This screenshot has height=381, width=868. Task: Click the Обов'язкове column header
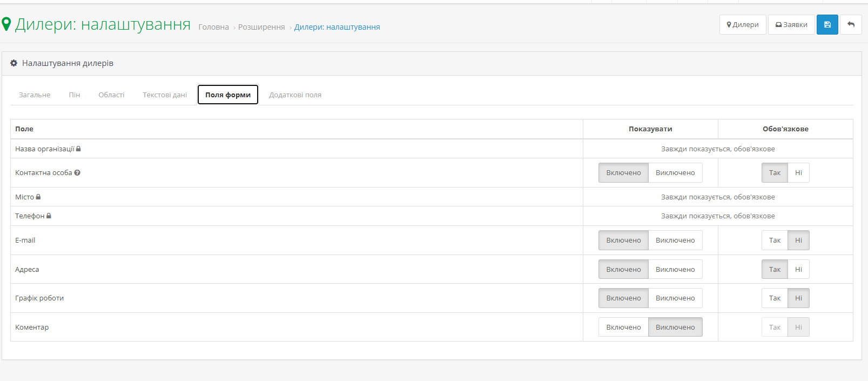(x=785, y=129)
